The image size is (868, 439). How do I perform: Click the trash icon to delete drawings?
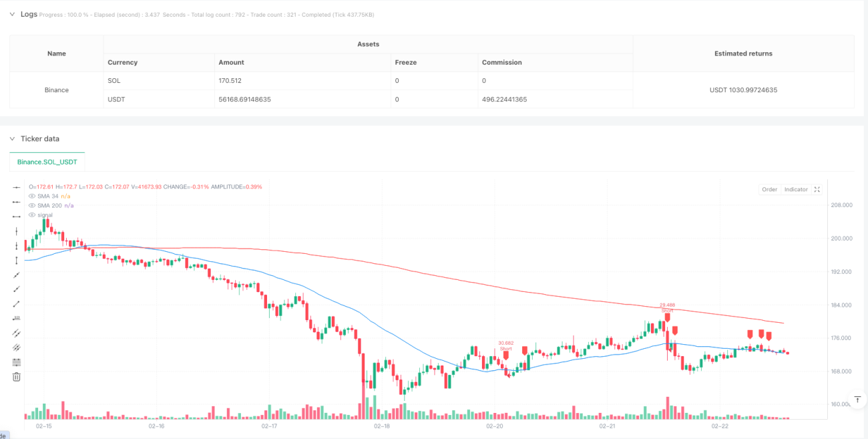[17, 377]
